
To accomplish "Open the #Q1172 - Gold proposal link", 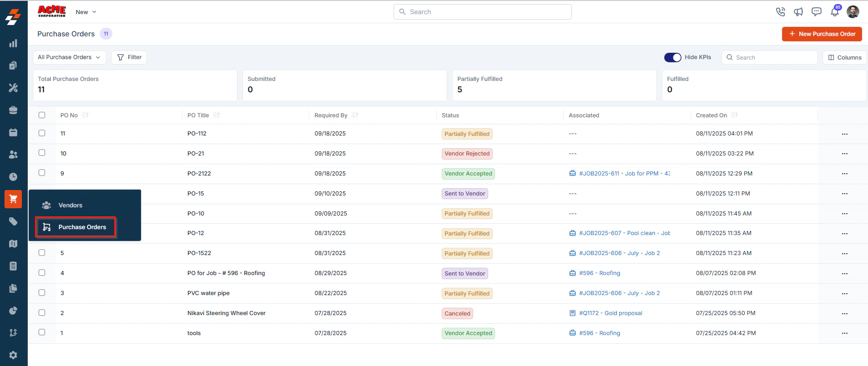I will pos(611,313).
